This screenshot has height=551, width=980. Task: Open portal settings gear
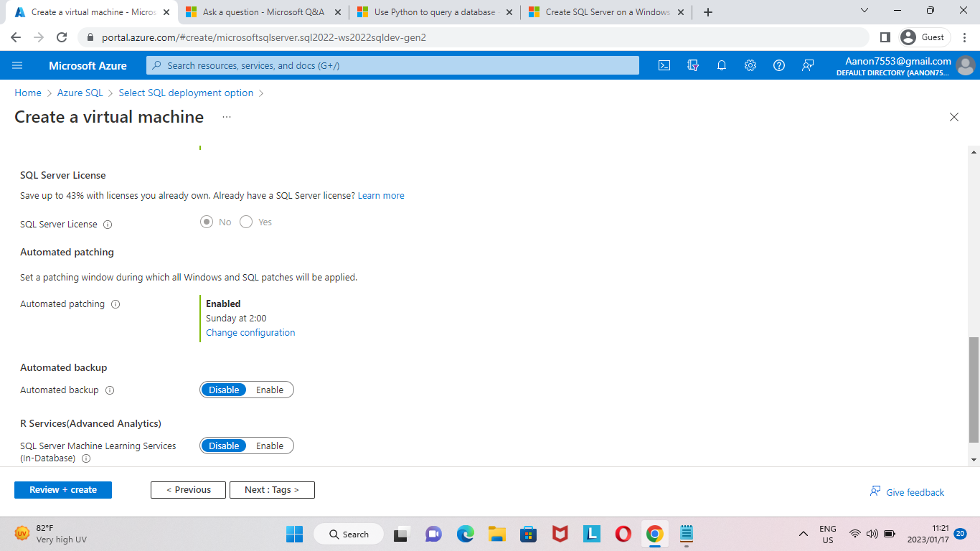click(x=750, y=65)
